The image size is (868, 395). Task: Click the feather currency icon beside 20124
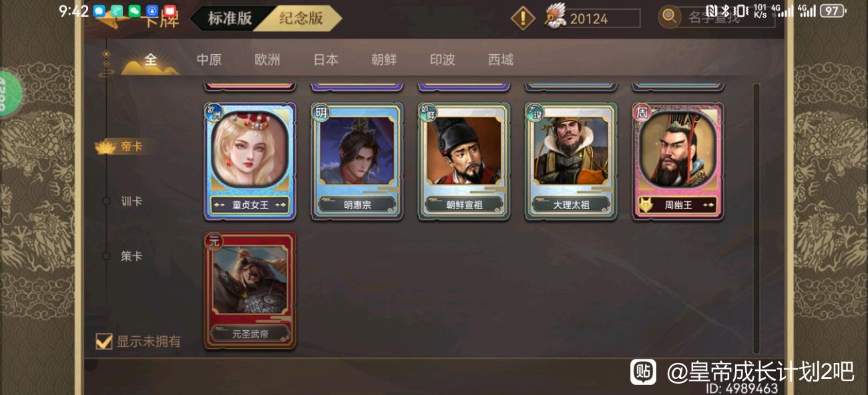click(555, 16)
